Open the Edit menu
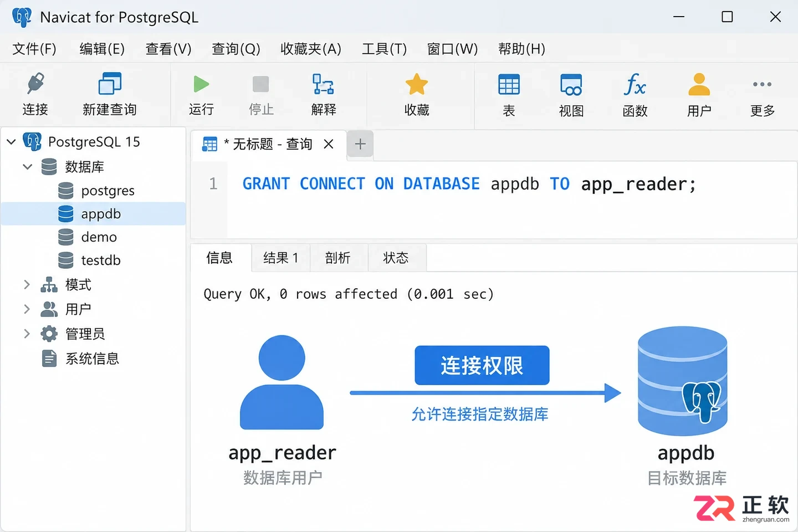798x532 pixels. pyautogui.click(x=102, y=49)
